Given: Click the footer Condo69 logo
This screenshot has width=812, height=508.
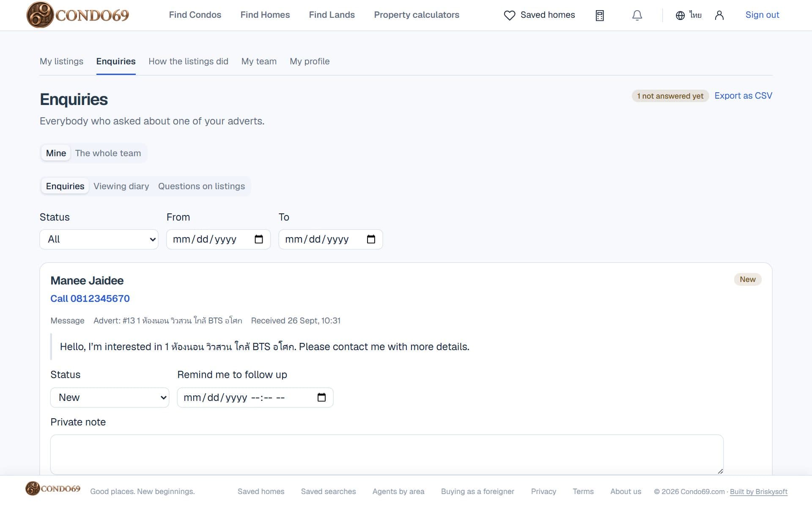Looking at the screenshot, I should click(x=53, y=489).
